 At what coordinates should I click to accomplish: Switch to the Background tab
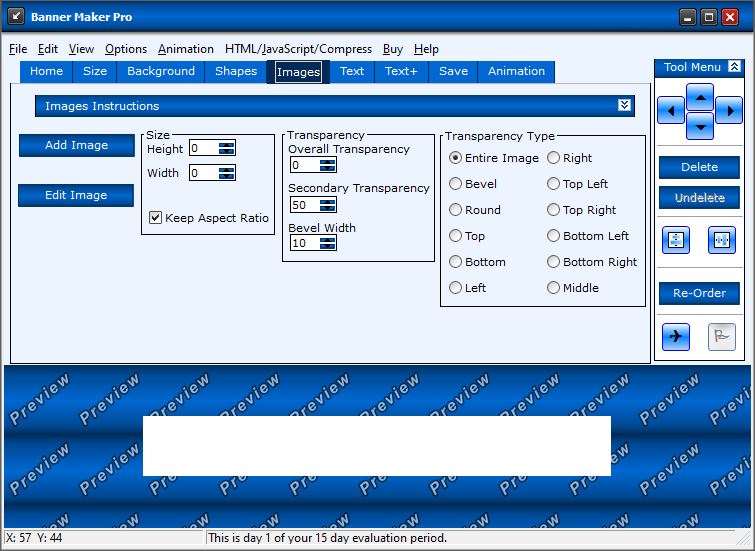161,71
